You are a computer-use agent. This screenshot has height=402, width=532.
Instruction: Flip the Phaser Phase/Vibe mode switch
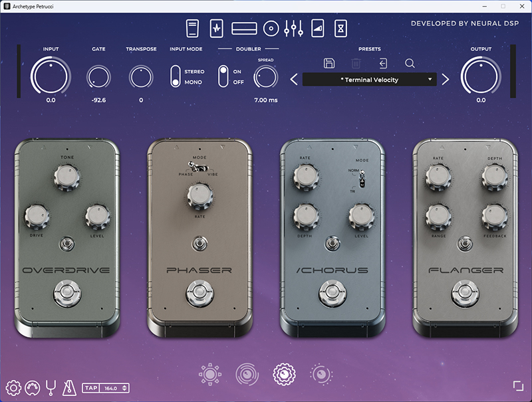[199, 167]
